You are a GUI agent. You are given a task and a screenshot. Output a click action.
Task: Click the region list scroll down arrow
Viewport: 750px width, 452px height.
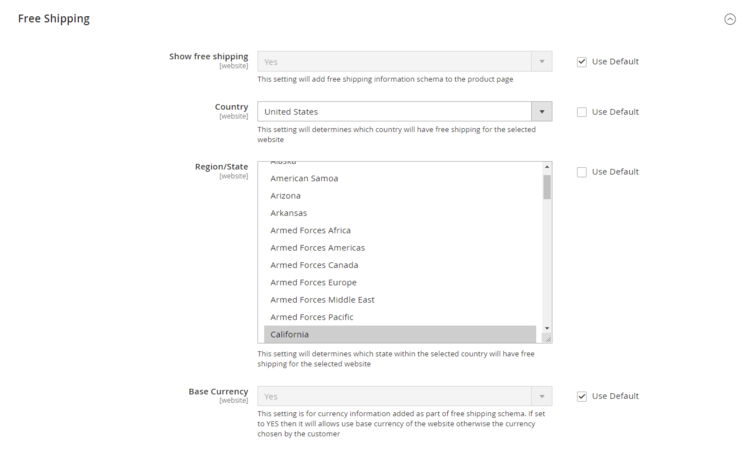click(x=547, y=328)
